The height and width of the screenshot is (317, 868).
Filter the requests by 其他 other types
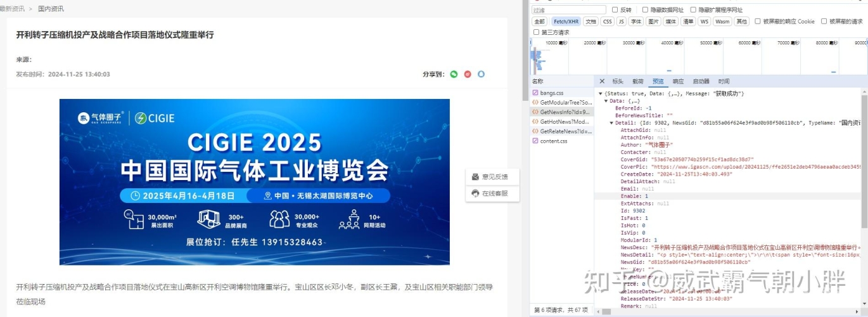[x=741, y=21]
